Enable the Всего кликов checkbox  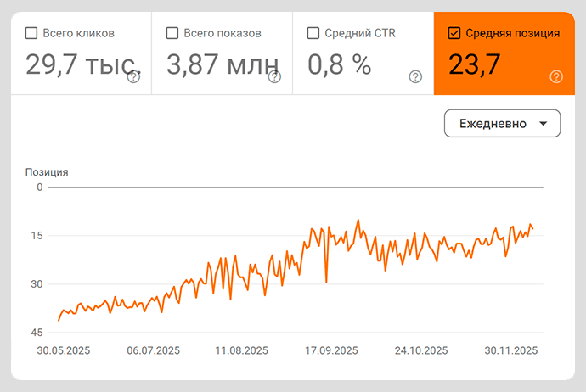[x=31, y=33]
